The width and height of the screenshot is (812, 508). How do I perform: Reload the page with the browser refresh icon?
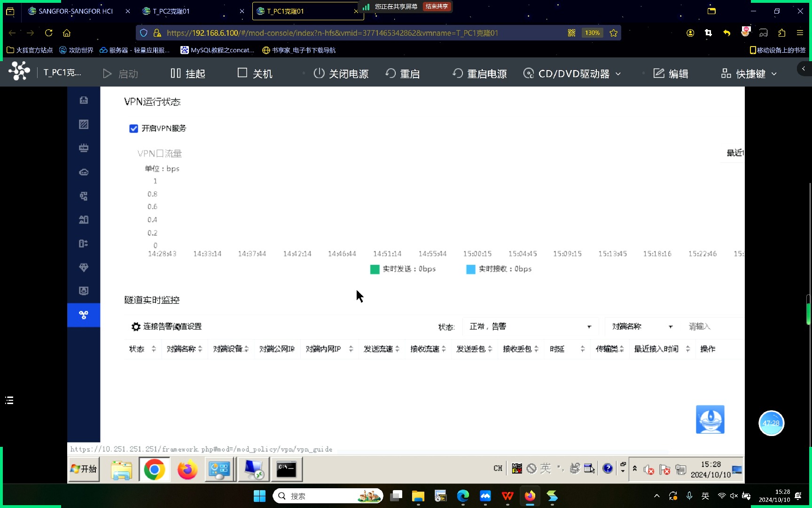[x=48, y=33]
